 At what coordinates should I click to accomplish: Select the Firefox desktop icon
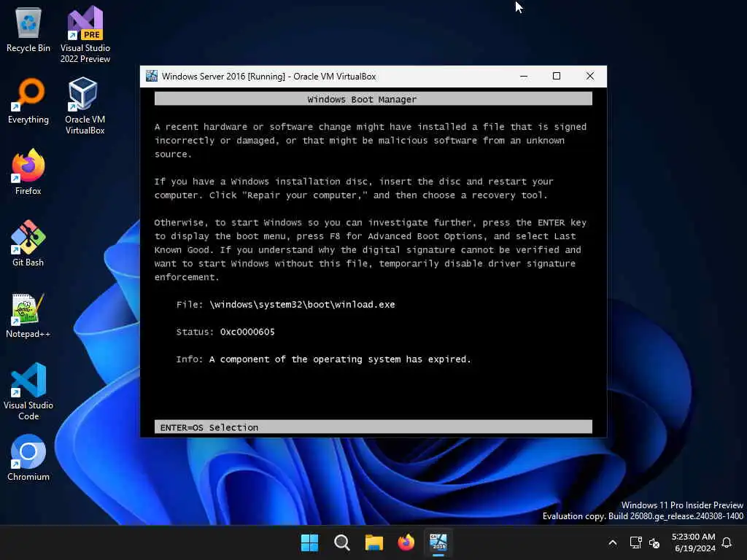(x=28, y=172)
